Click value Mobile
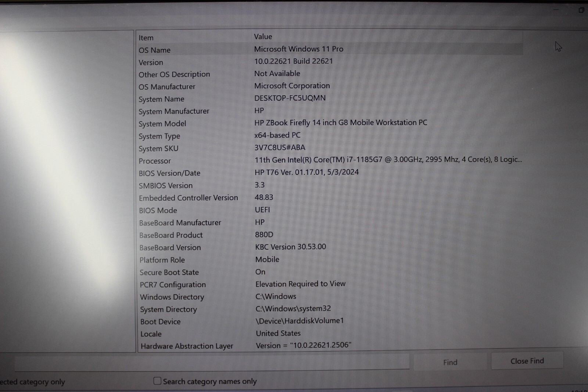Viewport: 588px width, 392px height. tap(267, 259)
